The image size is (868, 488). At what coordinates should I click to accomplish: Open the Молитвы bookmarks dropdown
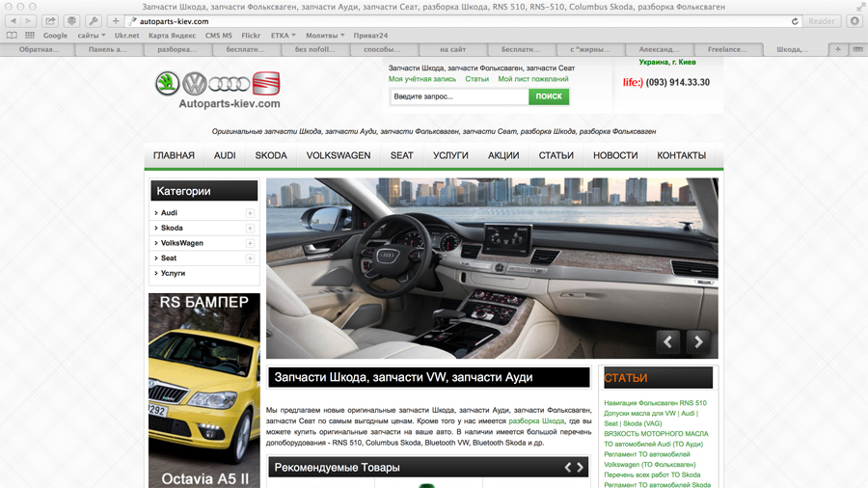coord(325,36)
